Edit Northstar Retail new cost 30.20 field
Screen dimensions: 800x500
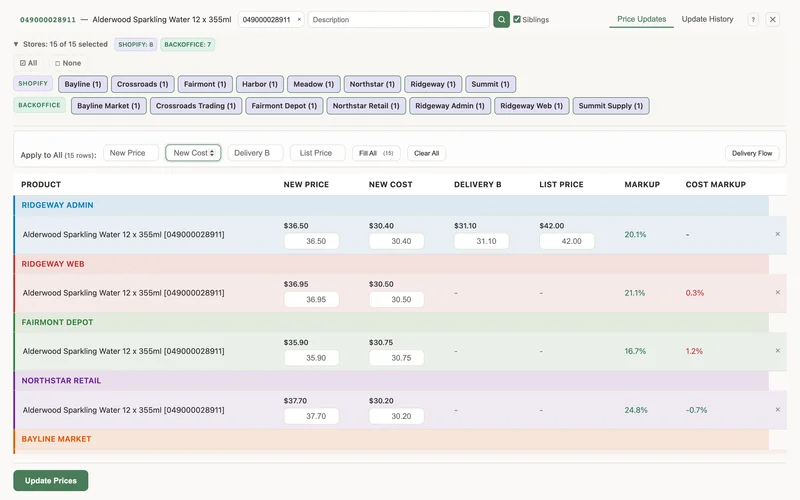tap(396, 416)
